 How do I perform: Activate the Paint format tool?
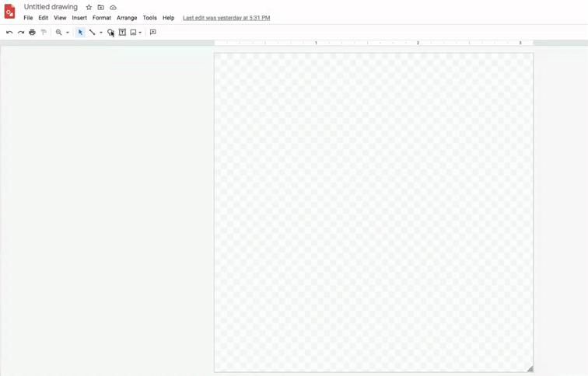[x=44, y=32]
